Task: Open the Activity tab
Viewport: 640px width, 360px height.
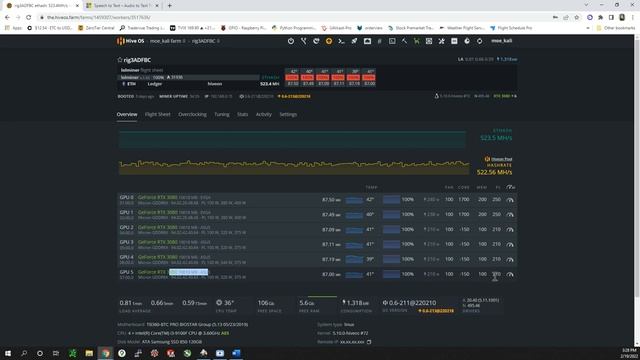Action: [x=264, y=115]
